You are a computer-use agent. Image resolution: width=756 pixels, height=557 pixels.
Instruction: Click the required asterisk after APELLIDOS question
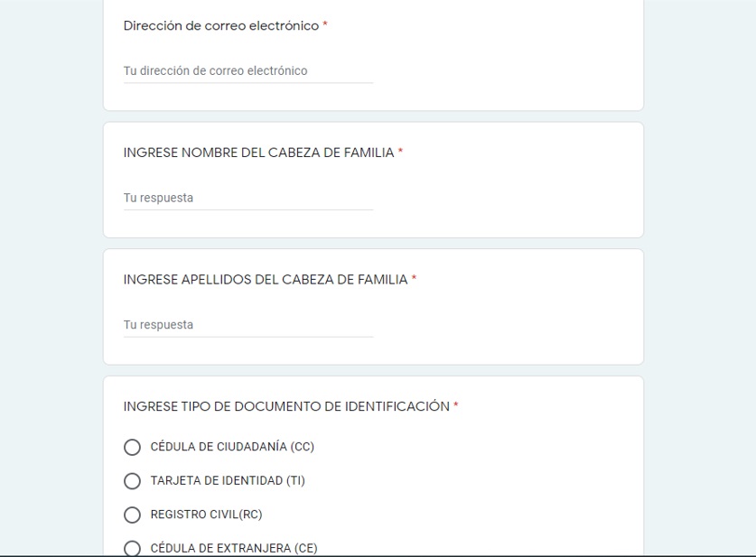point(414,280)
